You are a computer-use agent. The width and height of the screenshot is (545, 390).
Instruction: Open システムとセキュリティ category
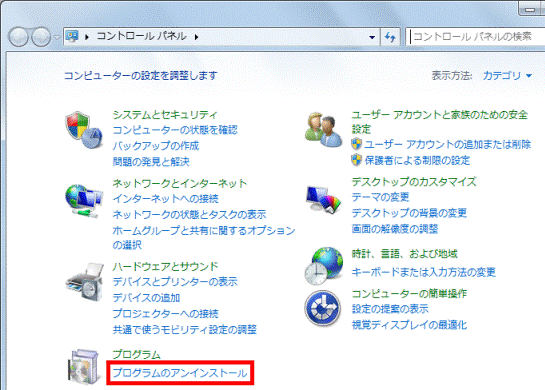(x=165, y=114)
